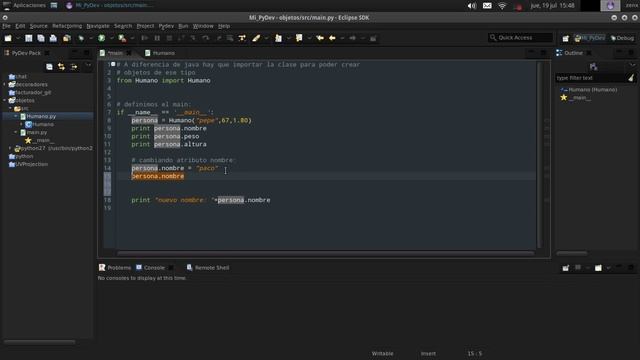Image resolution: width=640 pixels, height=360 pixels.
Task: Click the Open Type toolbar icon
Action: (x=67, y=38)
